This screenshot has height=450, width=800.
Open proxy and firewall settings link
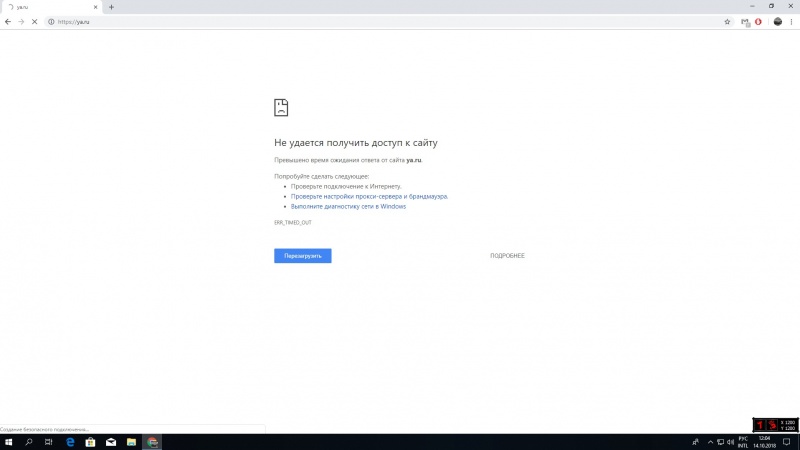click(x=369, y=196)
